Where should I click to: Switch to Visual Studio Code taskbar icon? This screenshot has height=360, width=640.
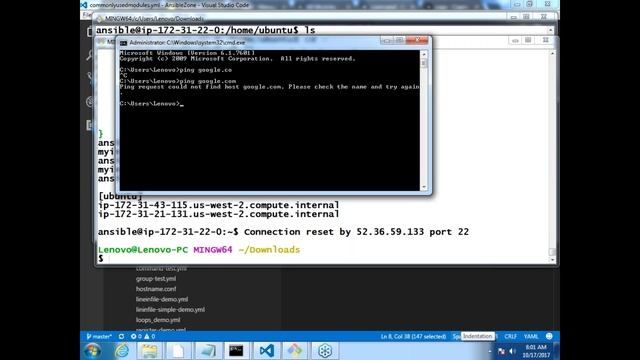(x=267, y=351)
